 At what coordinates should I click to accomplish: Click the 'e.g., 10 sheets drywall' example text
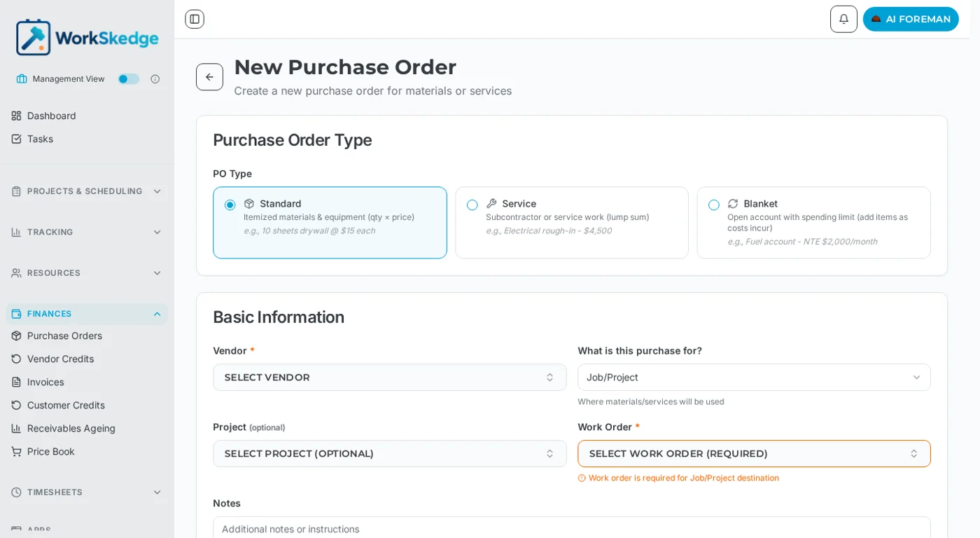pyautogui.click(x=309, y=231)
